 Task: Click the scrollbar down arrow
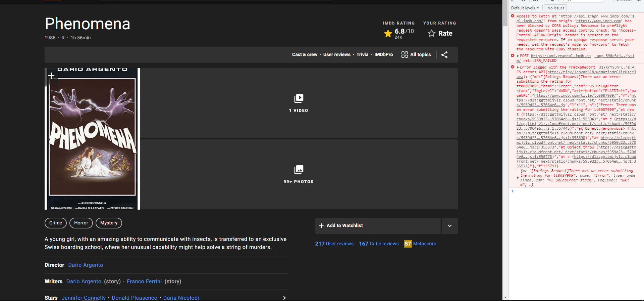click(x=505, y=298)
